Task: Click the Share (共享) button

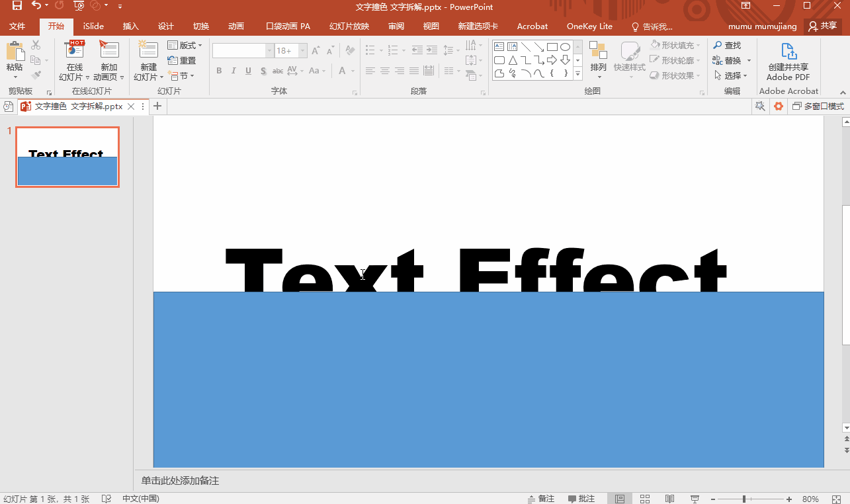Action: click(823, 26)
